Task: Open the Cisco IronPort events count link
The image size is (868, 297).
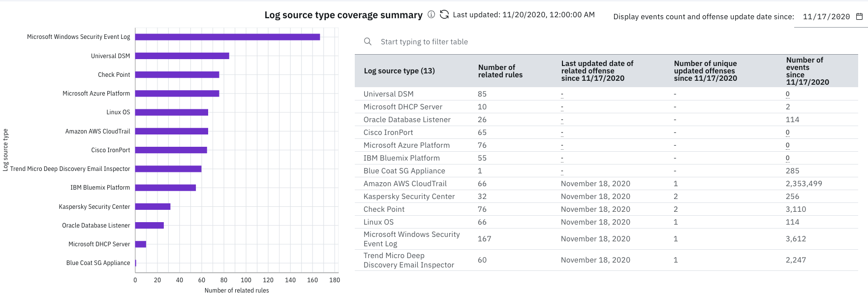Action: pyautogui.click(x=787, y=132)
